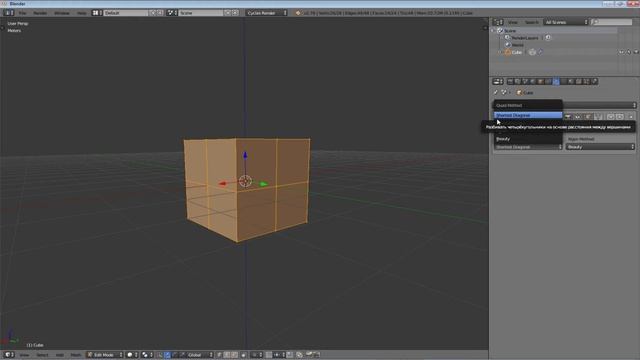Click the properties editor type icon
The width and height of the screenshot is (640, 360).
coord(498,82)
